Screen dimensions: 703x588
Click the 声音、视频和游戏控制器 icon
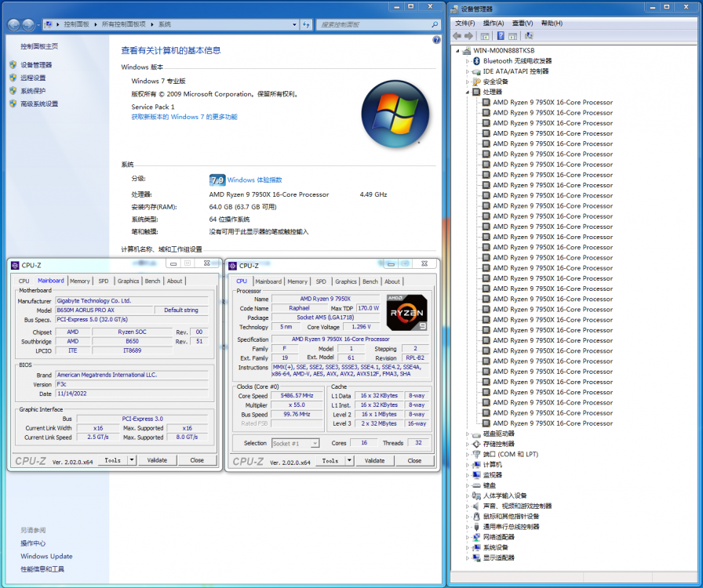tap(475, 506)
